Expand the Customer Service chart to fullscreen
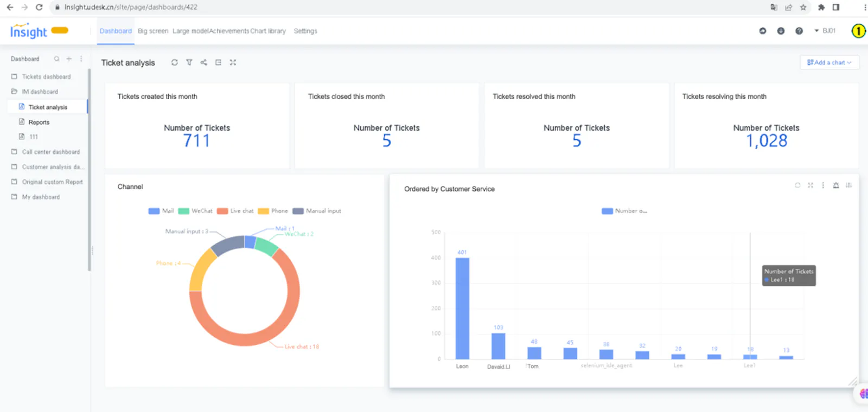 pyautogui.click(x=810, y=185)
